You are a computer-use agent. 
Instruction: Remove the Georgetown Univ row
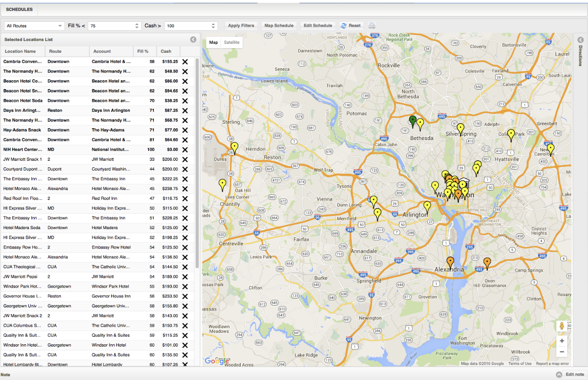point(185,306)
